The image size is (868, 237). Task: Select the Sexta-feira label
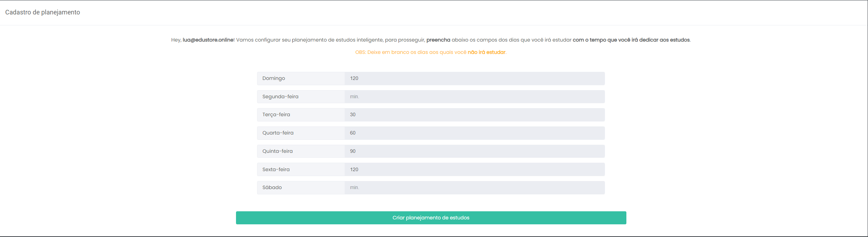pyautogui.click(x=276, y=169)
